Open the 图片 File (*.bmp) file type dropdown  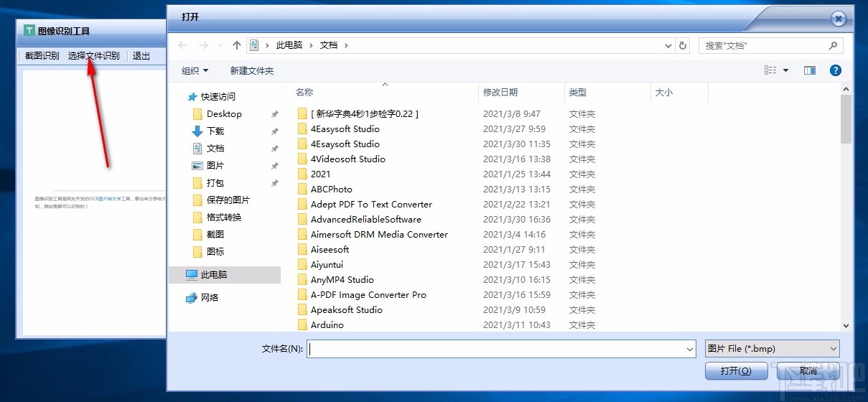[772, 349]
